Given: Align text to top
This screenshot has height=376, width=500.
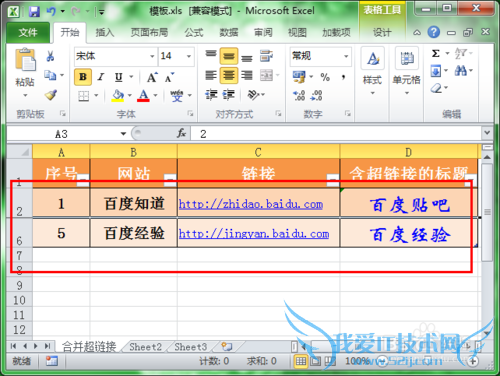Looking at the screenshot, I should click(211, 55).
